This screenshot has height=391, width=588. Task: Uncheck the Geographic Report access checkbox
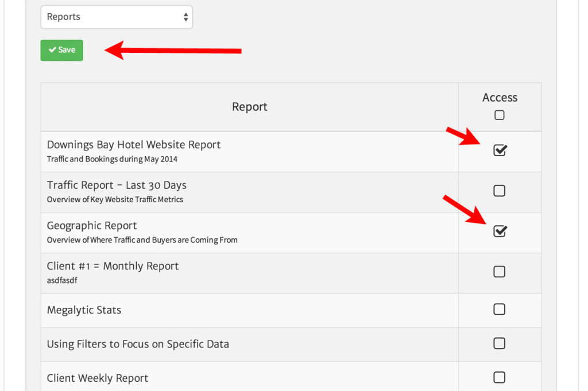tap(499, 231)
